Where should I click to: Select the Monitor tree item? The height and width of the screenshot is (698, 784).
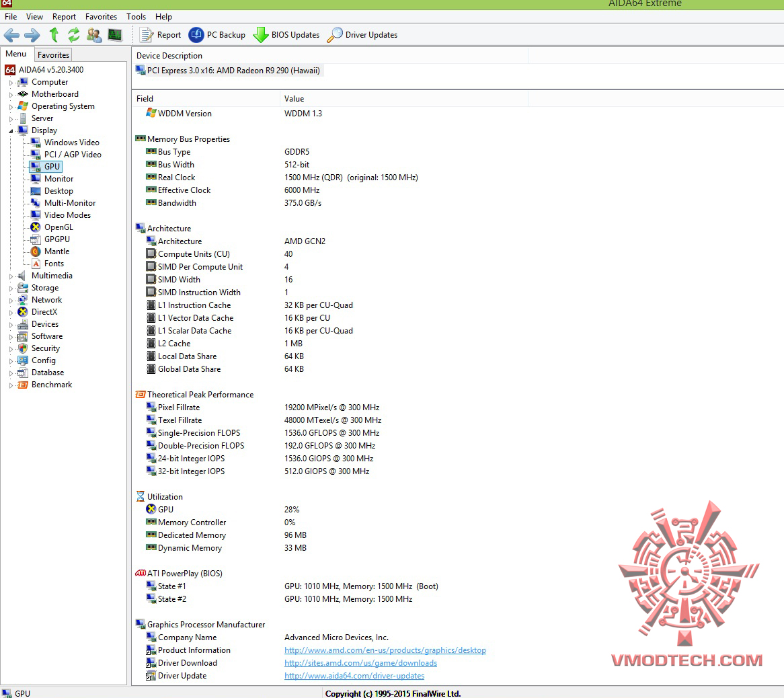(x=58, y=178)
